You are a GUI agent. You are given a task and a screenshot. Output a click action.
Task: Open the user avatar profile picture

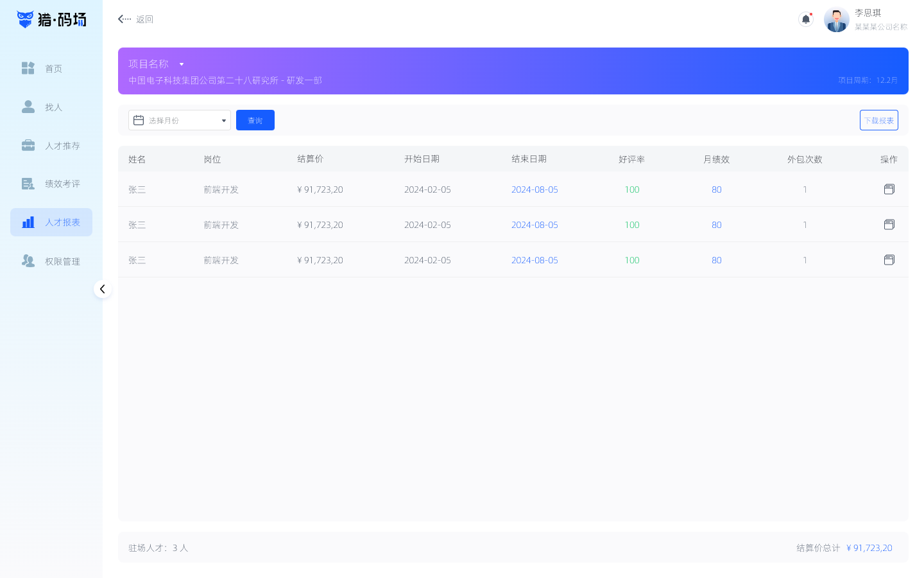836,20
